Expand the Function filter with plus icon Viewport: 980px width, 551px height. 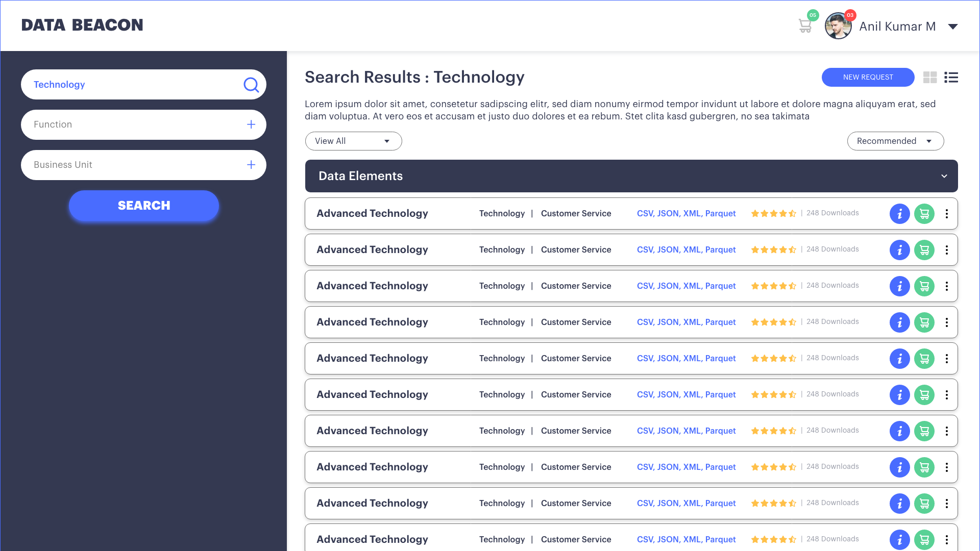(x=251, y=124)
